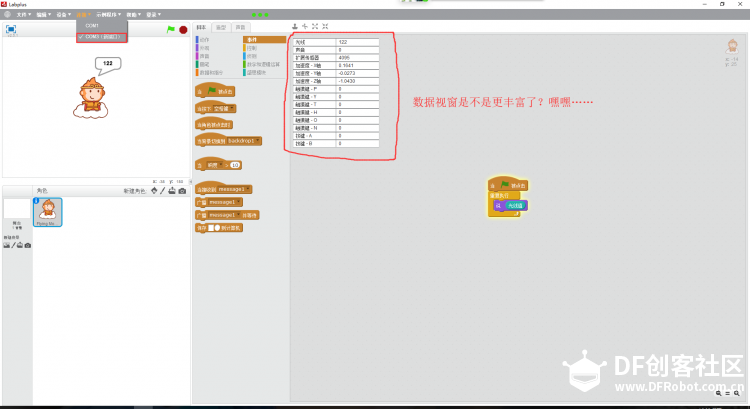Click the green flag above the stage
The width and height of the screenshot is (750, 409).
(171, 30)
